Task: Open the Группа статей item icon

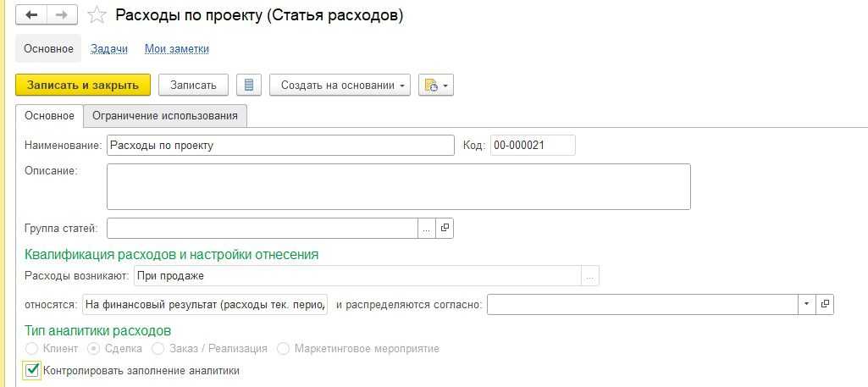Action: point(445,228)
